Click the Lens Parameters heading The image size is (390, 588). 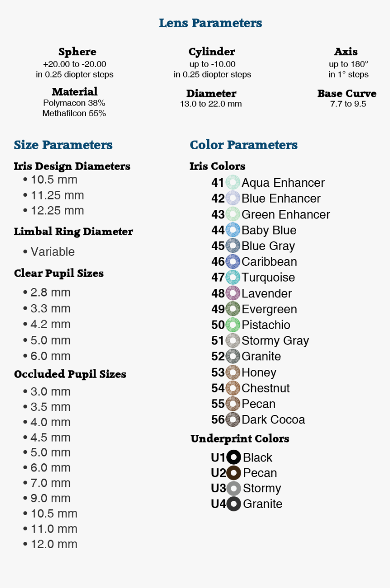210,23
